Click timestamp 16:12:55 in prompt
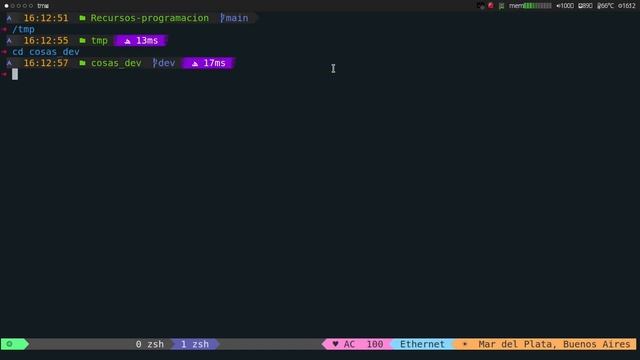Viewport: 640px width, 360px height. pos(46,40)
